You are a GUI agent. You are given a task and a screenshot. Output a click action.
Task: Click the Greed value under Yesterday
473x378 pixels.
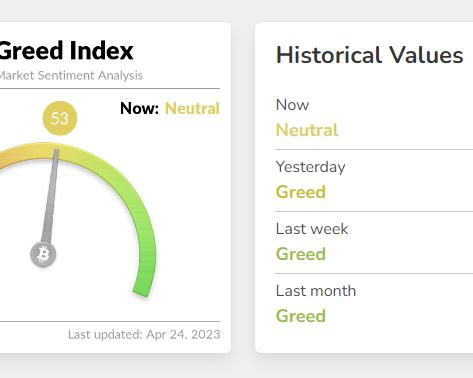(301, 192)
